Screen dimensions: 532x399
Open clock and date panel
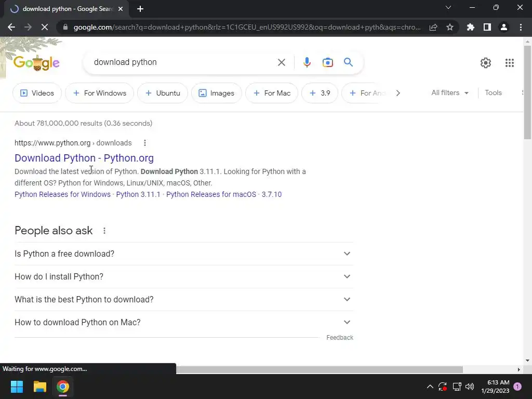tap(495, 387)
